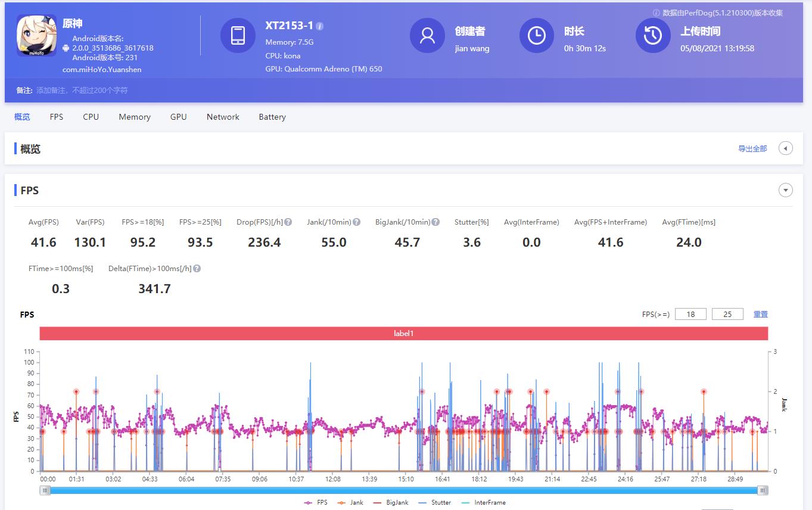Open the help icon next to Drop(FPS)

288,221
